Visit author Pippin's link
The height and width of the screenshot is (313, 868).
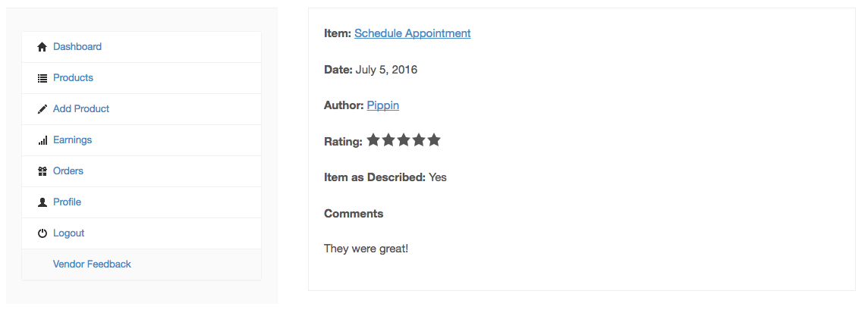tap(382, 105)
